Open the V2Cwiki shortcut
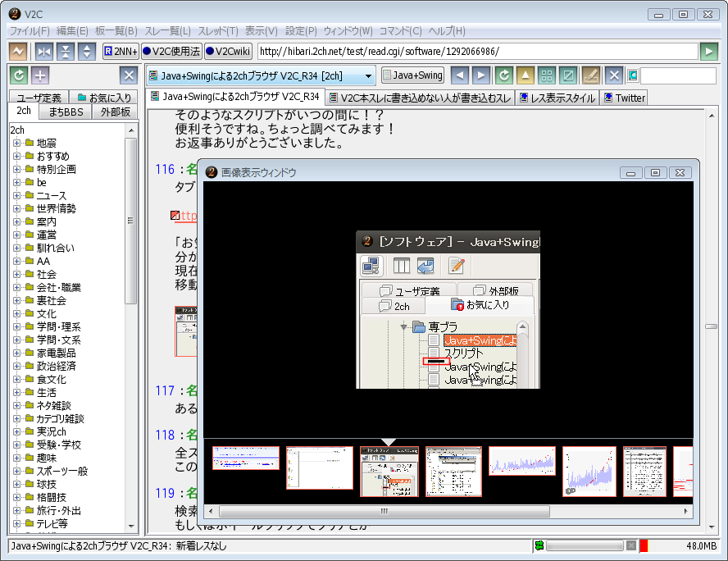Viewport: 728px width, 561px height. tap(227, 52)
